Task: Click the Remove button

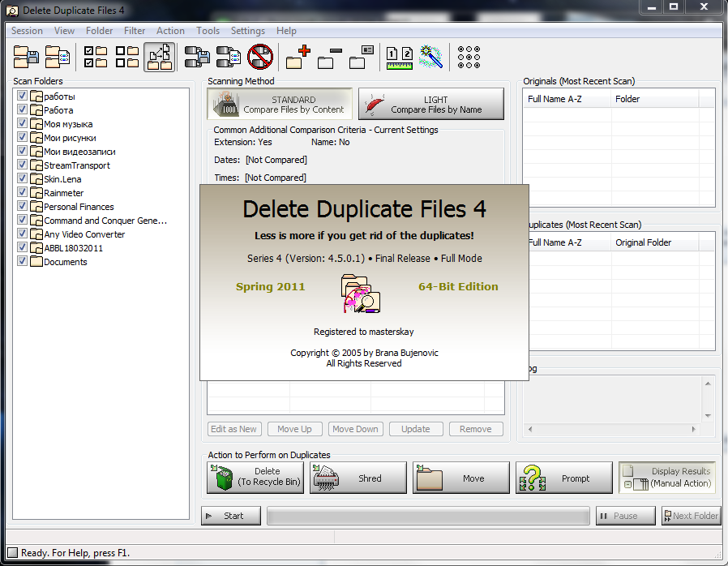Action: pyautogui.click(x=477, y=429)
